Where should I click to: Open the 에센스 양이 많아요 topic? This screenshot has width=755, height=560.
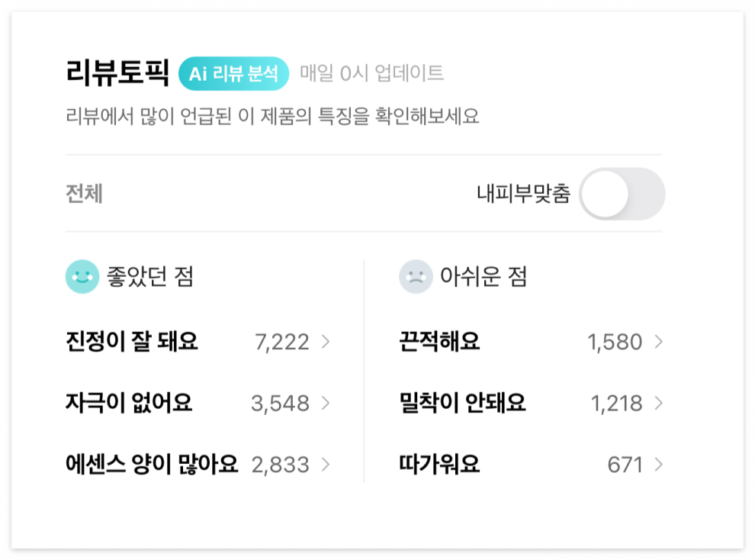tap(150, 464)
